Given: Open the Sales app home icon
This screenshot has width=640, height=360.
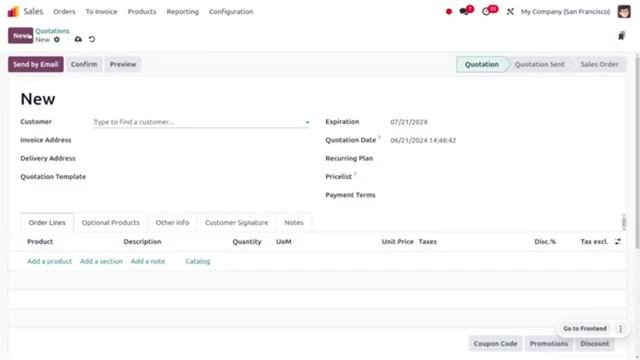Looking at the screenshot, I should (x=13, y=11).
